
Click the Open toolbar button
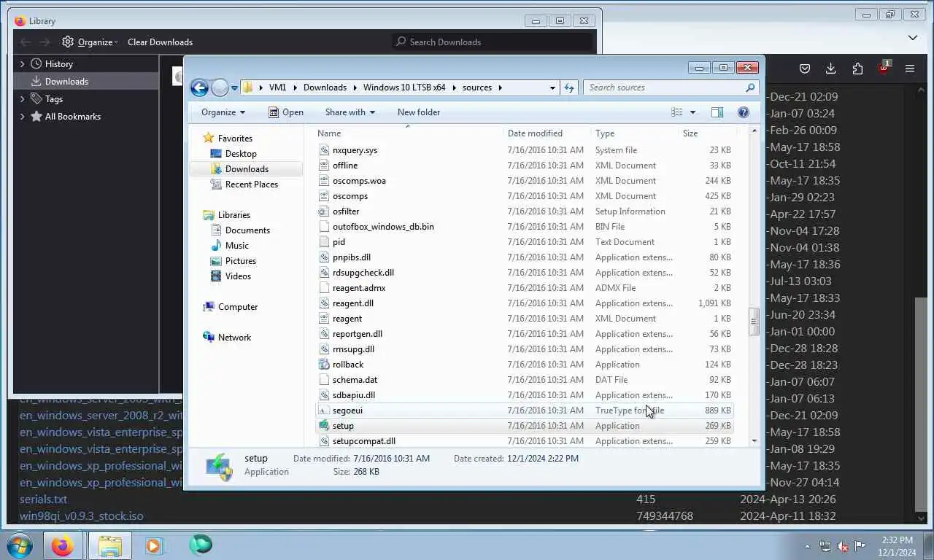coord(285,112)
